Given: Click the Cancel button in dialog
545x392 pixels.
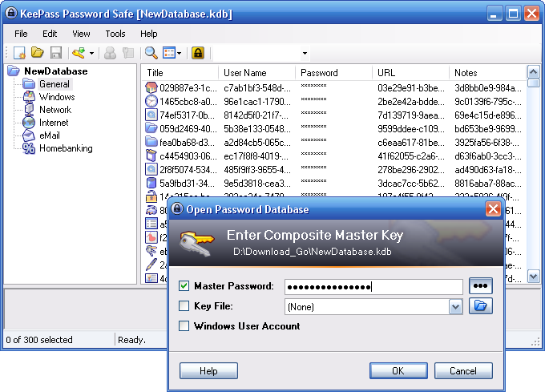Looking at the screenshot, I should (x=462, y=371).
